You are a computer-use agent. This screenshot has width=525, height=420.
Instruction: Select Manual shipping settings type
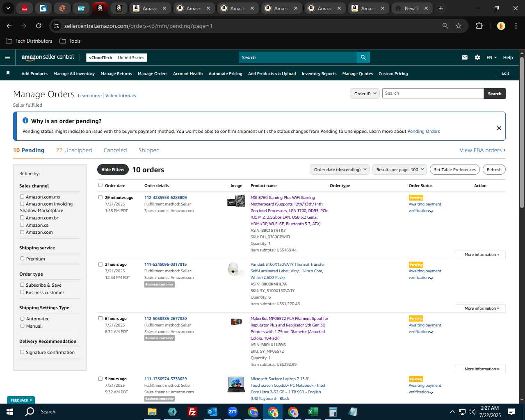click(x=22, y=326)
